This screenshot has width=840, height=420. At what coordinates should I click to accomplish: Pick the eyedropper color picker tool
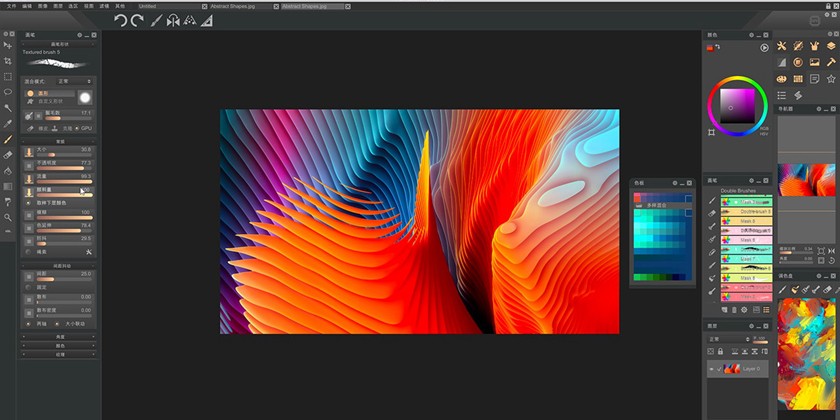(8, 124)
